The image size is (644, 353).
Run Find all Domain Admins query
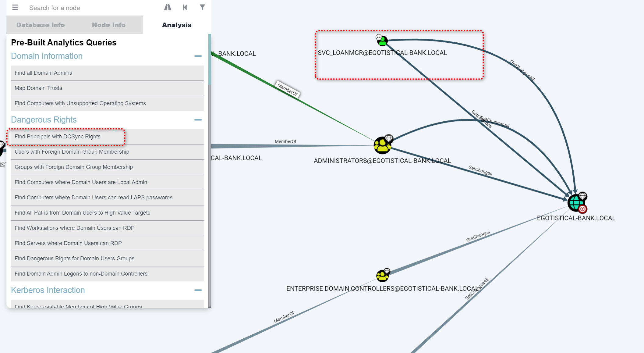click(x=107, y=73)
